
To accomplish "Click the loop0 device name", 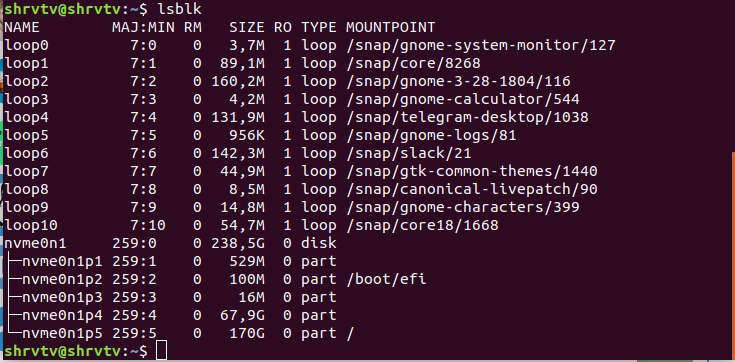I will coord(26,45).
